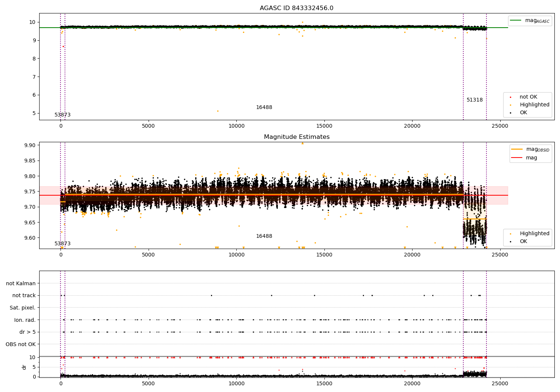Click the '9.80' y-axis tick label
This screenshot has height=392, width=560.
coord(30,176)
